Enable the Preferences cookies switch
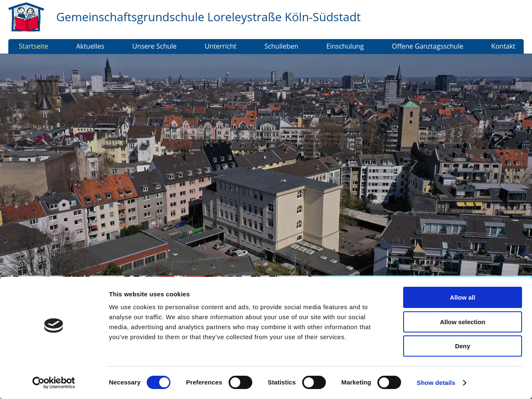Screen dimensions: 532x399 240,382
